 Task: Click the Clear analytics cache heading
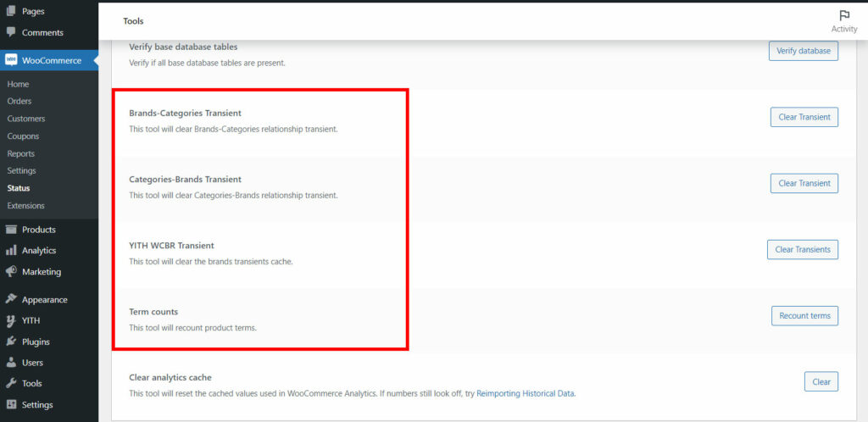coord(170,377)
